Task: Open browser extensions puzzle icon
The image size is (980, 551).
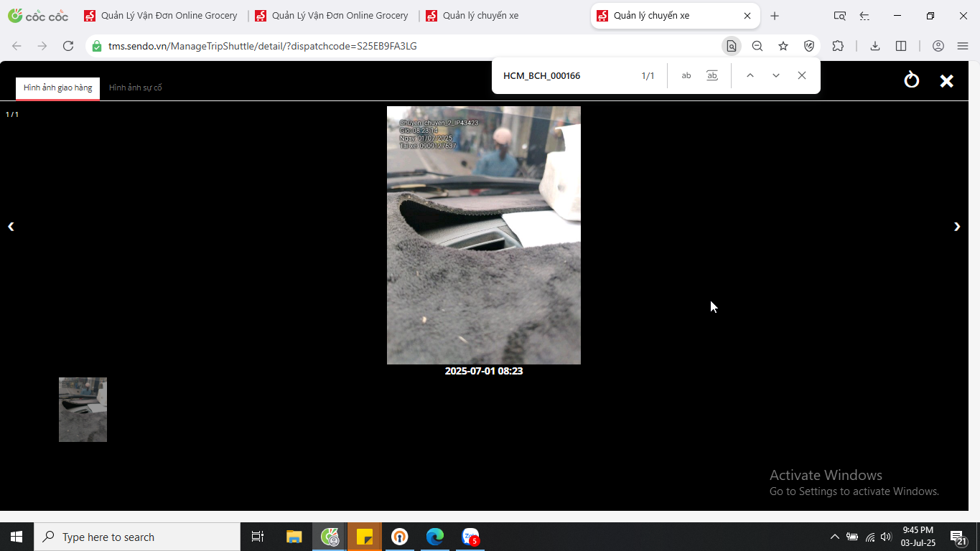Action: point(838,46)
